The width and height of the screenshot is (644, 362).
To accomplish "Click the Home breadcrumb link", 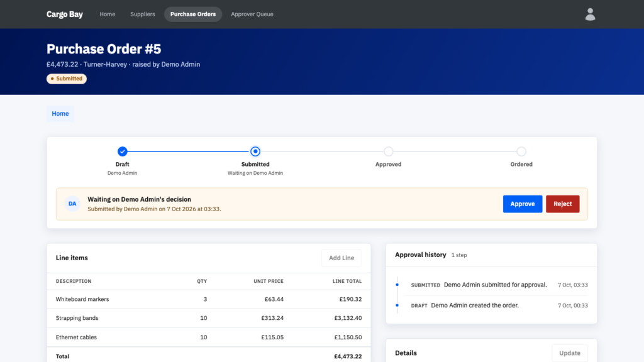I will tap(60, 114).
